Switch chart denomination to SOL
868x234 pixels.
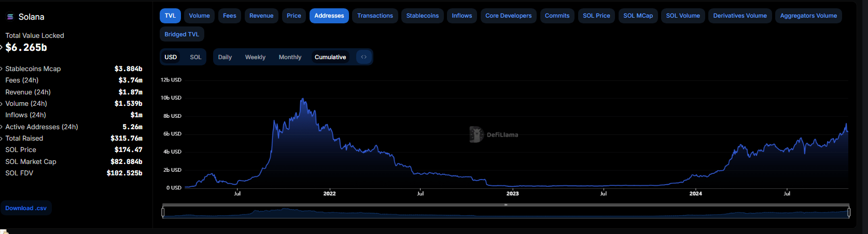[x=195, y=57]
